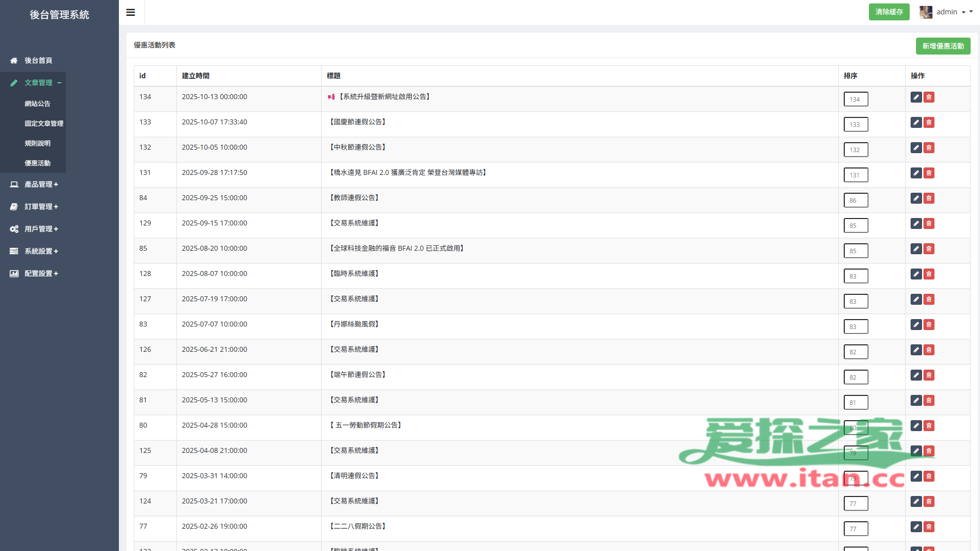Click the 新增優惠活動 button
Image resolution: width=980 pixels, height=551 pixels.
(943, 46)
